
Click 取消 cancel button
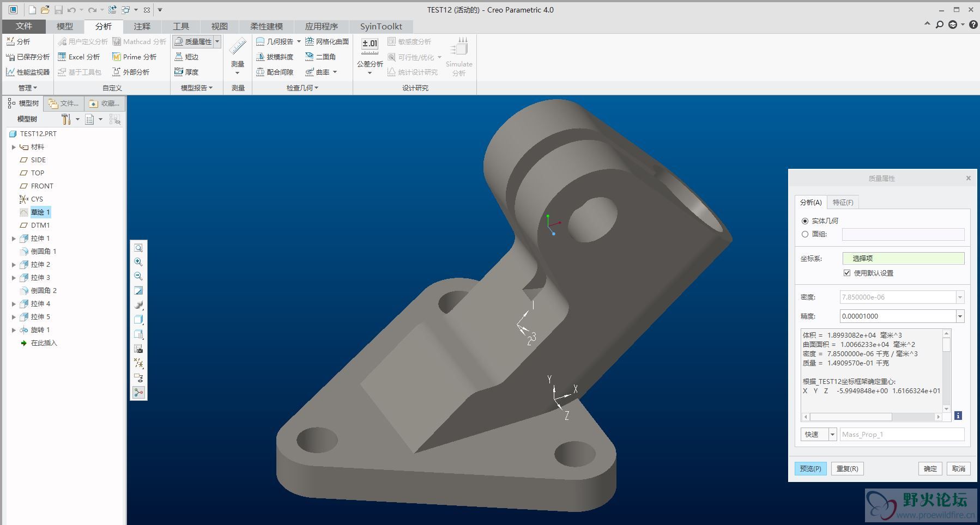pos(959,468)
